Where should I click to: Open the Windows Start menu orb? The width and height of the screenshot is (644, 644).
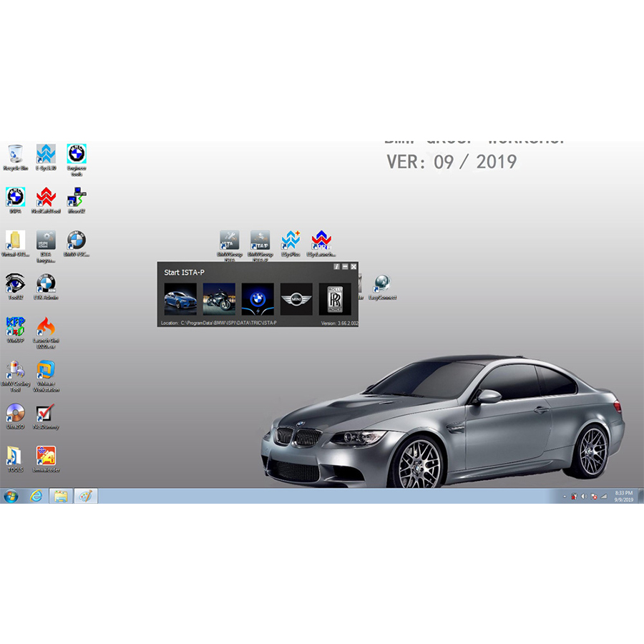[x=11, y=496]
